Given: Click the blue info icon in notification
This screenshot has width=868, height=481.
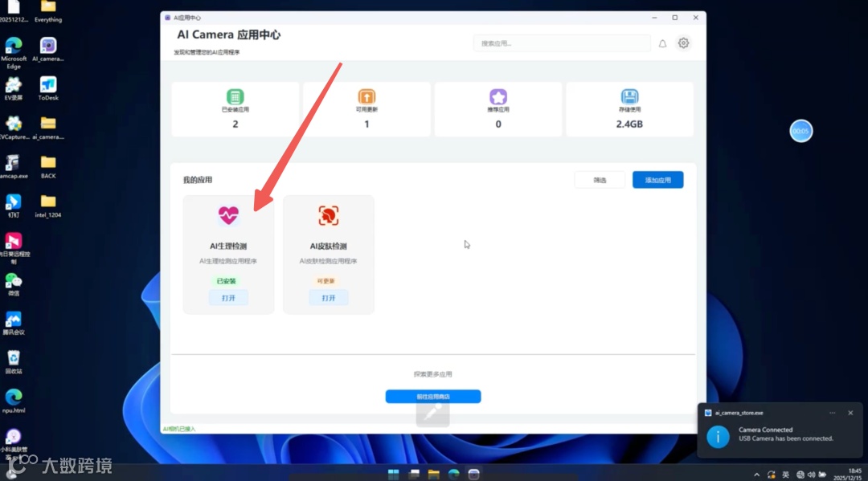Looking at the screenshot, I should click(718, 437).
